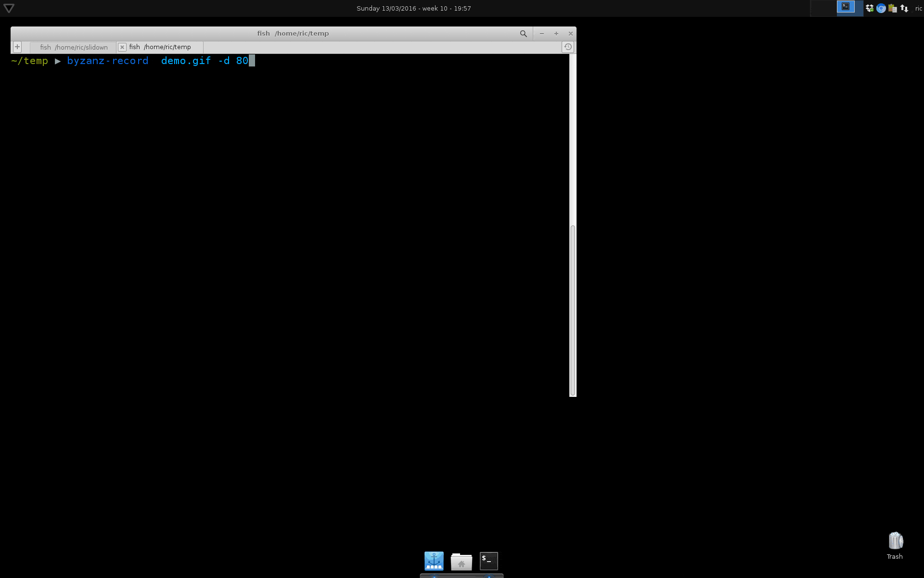Switch to the empty first workspace

[x=823, y=8]
